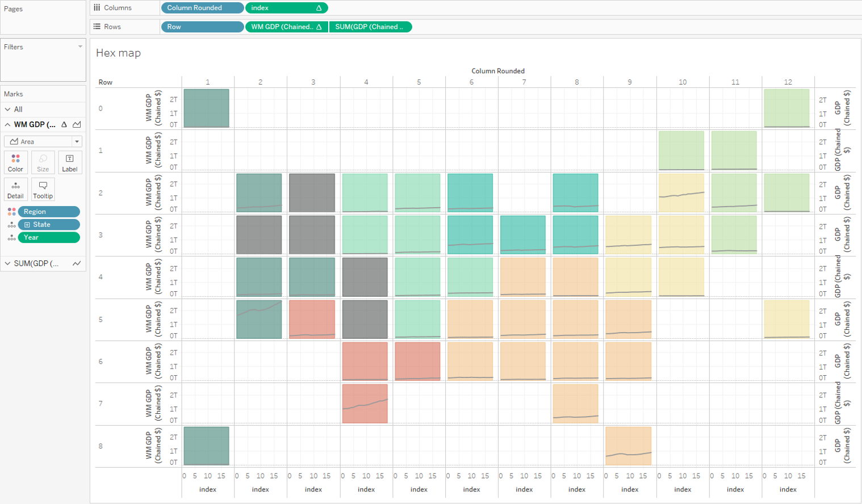
Task: Open the Filters shelf dropdown arrow
Action: (x=80, y=47)
